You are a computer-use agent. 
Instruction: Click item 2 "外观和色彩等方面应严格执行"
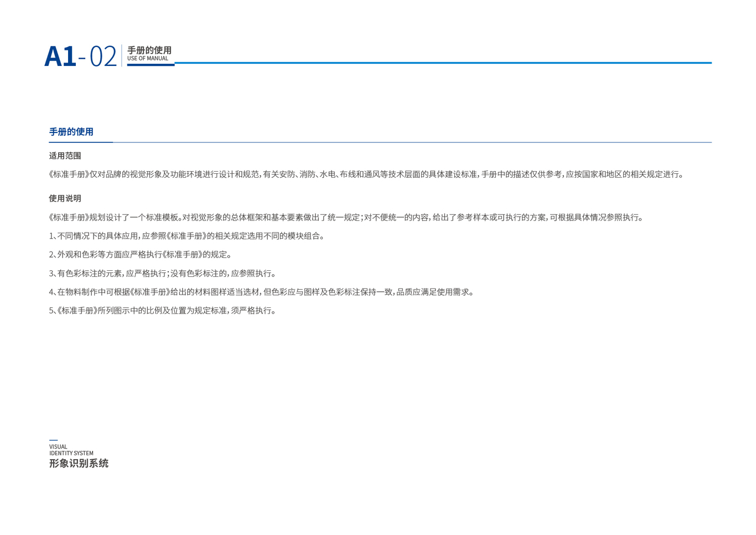(141, 255)
